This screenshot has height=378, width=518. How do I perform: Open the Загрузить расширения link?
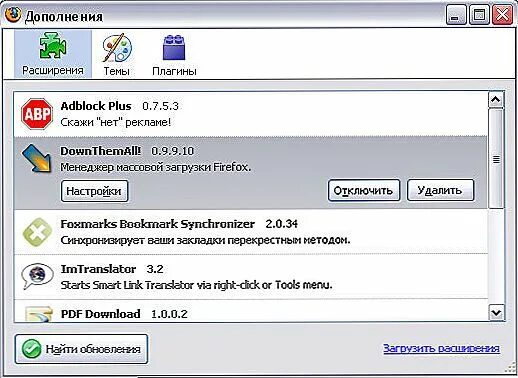(441, 348)
